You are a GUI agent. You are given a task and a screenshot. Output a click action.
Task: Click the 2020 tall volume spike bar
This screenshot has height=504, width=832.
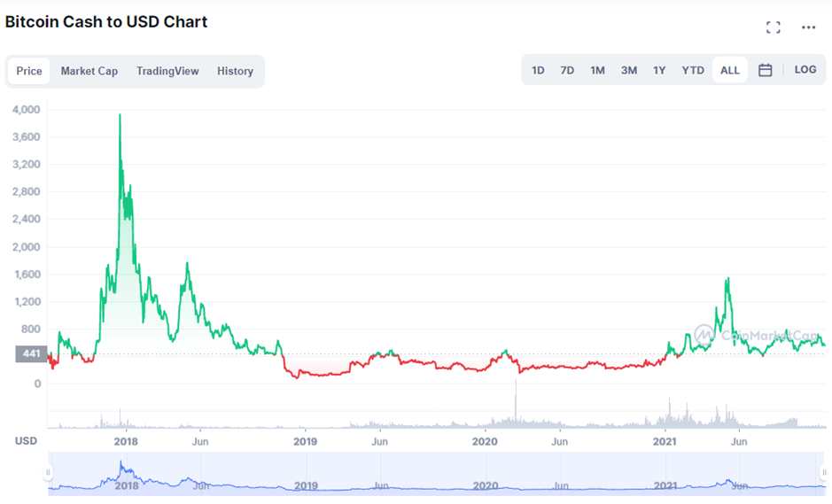click(x=516, y=403)
